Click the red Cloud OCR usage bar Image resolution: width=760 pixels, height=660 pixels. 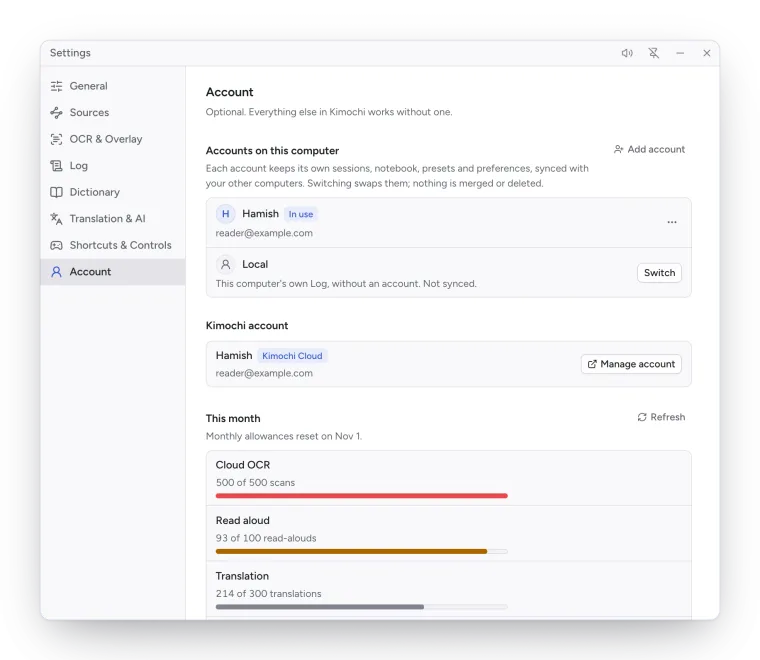tap(362, 496)
